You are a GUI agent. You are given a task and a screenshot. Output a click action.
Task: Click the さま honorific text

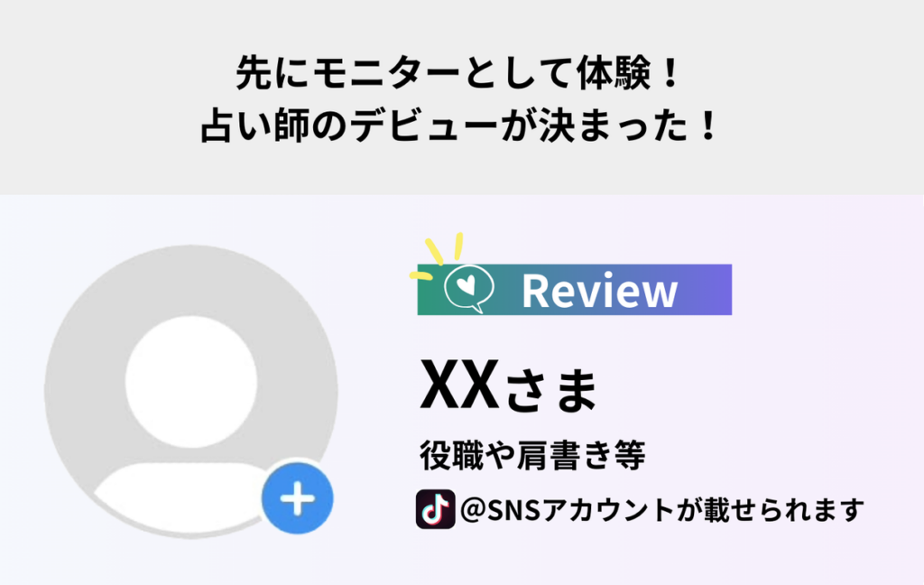(x=551, y=390)
